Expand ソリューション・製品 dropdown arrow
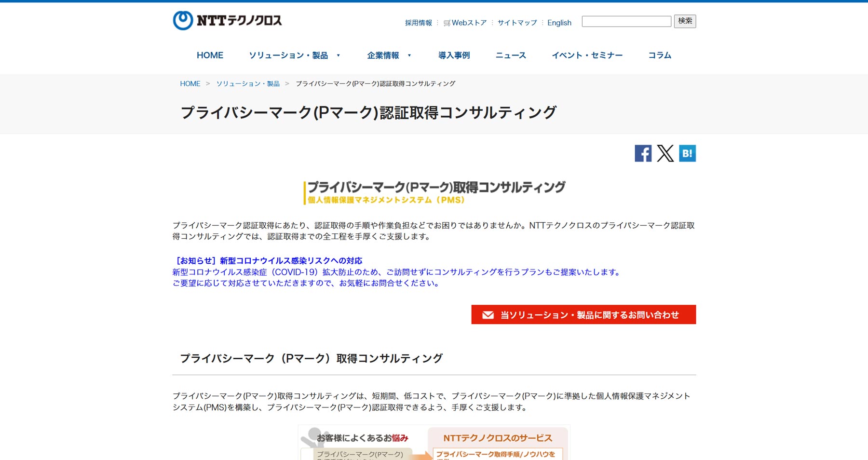868x460 pixels. pos(339,55)
